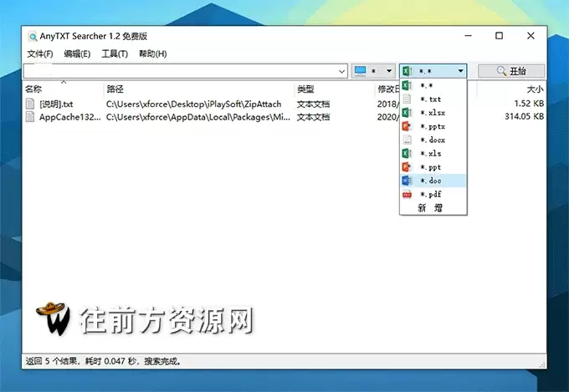The width and height of the screenshot is (569, 392).
Task: Choose *.xlsx from the file type list
Action: 433,113
